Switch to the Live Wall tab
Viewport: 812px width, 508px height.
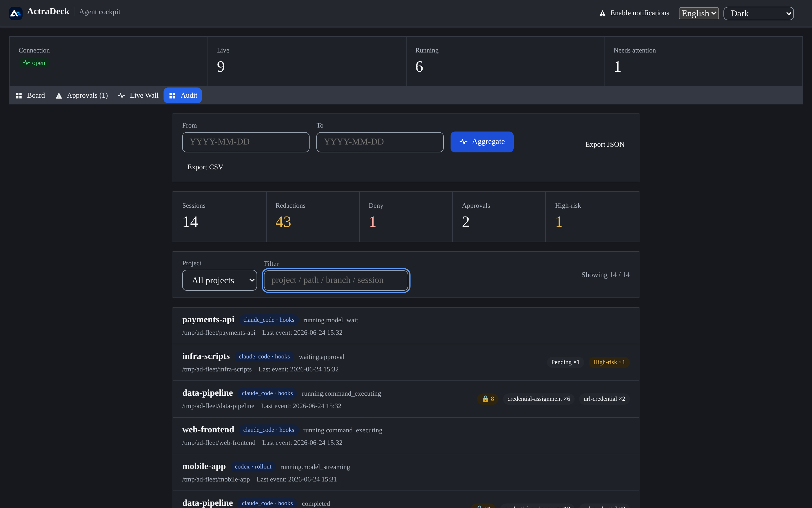pyautogui.click(x=138, y=95)
